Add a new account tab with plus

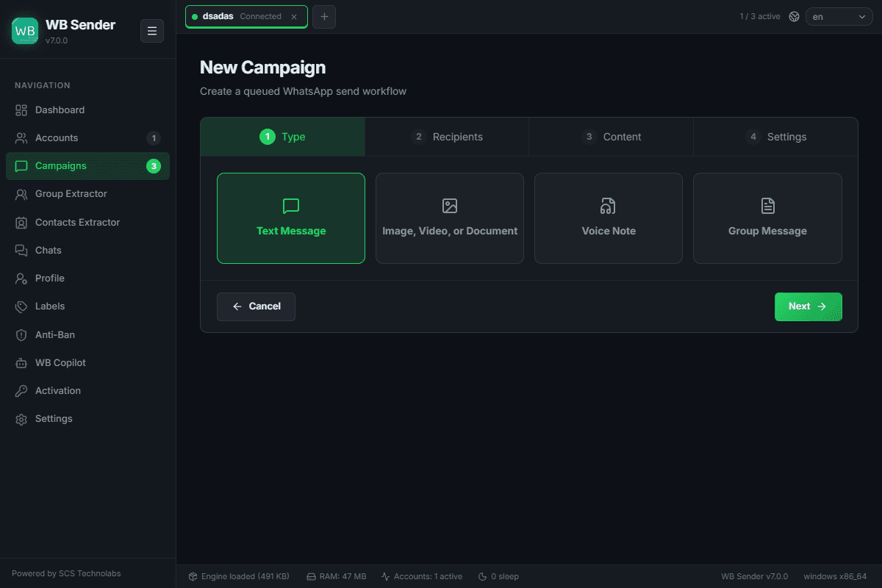point(324,16)
